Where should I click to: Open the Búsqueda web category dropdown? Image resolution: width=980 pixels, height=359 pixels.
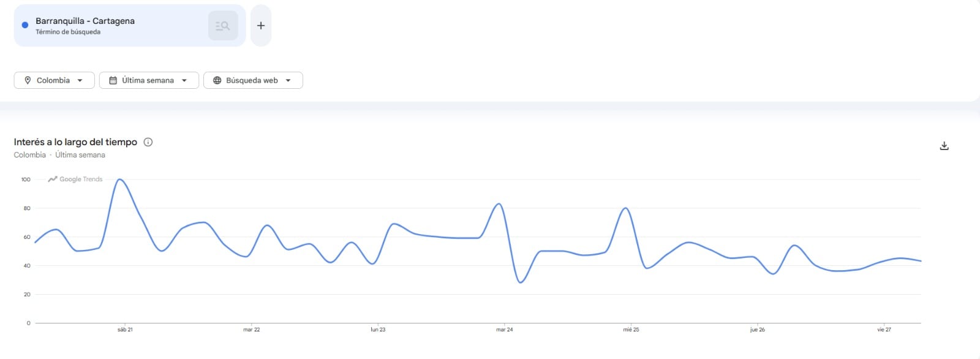(289, 80)
